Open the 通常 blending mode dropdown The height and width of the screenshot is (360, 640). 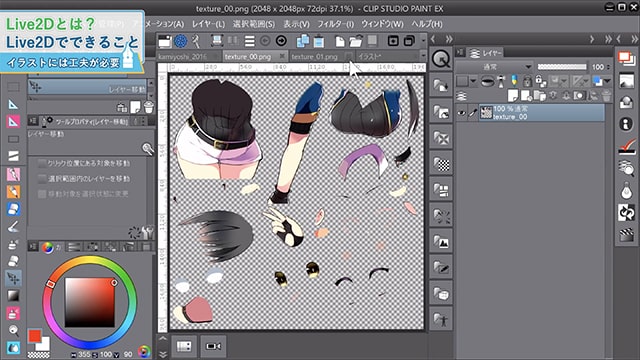point(495,67)
